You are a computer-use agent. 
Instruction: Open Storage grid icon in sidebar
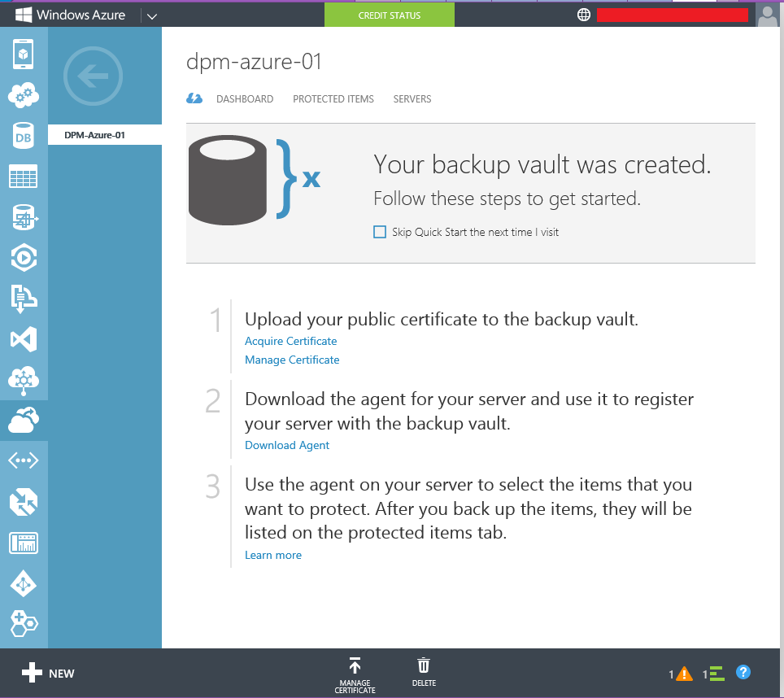coord(24,177)
